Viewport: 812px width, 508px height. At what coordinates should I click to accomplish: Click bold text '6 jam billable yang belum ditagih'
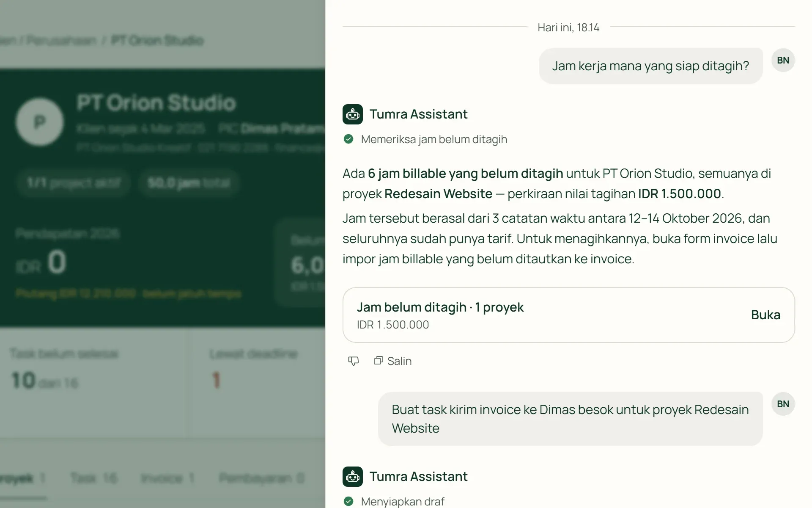[x=465, y=174]
